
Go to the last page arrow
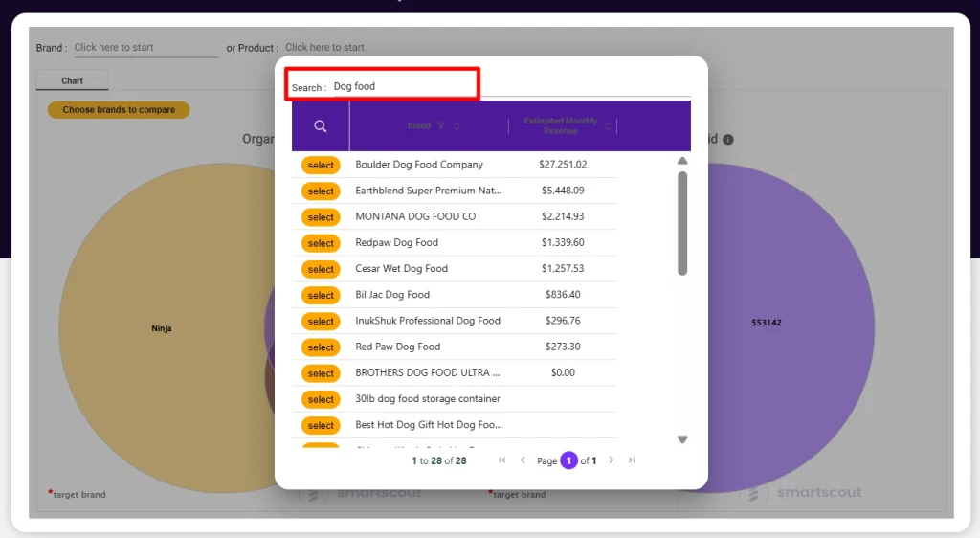[x=632, y=460]
